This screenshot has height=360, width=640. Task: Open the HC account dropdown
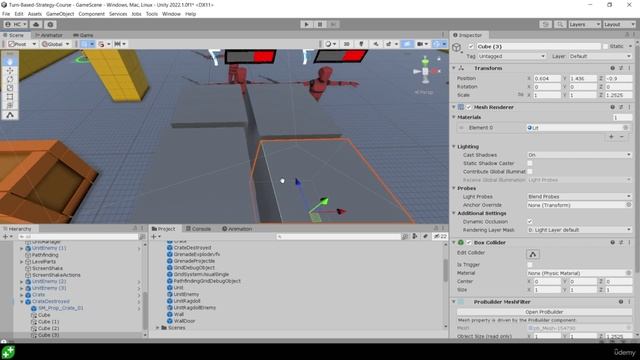16,24
